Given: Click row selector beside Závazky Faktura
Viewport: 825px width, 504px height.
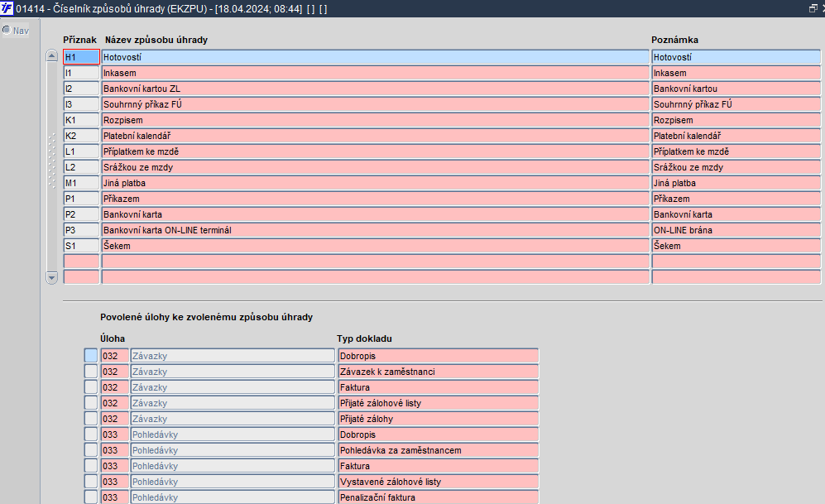Looking at the screenshot, I should tap(91, 387).
